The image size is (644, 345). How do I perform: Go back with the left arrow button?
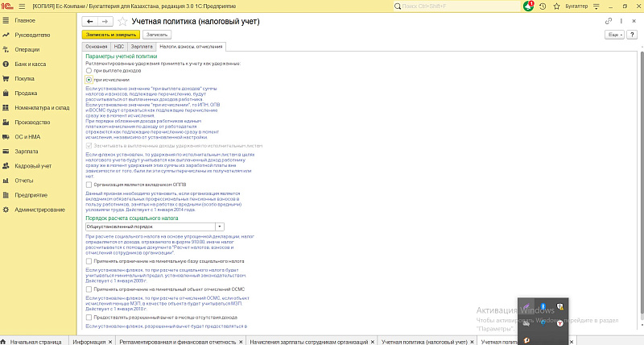pyautogui.click(x=89, y=20)
